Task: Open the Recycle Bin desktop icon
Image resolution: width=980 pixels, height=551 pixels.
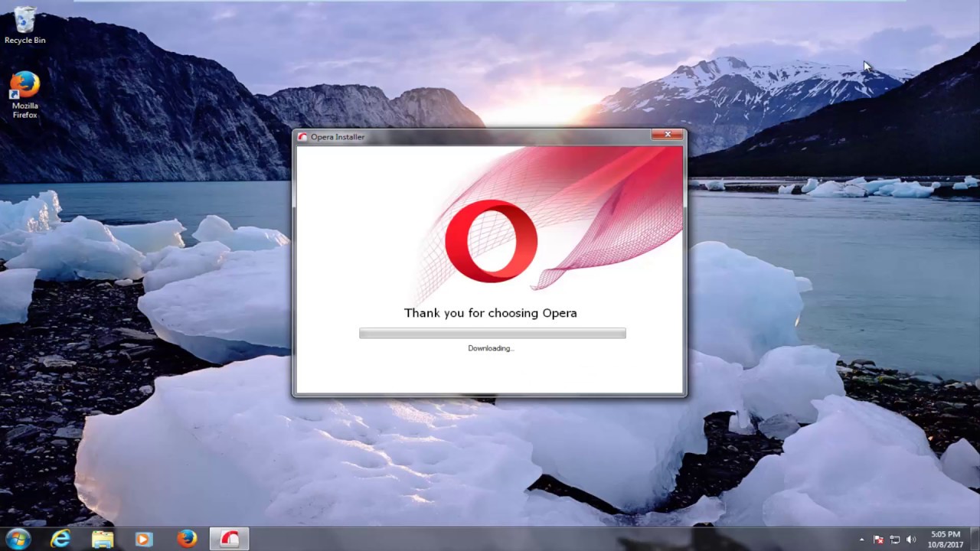Action: tap(24, 24)
